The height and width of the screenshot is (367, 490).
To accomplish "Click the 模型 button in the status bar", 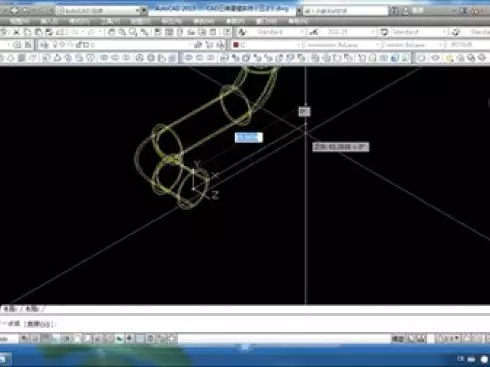I will tap(398, 339).
